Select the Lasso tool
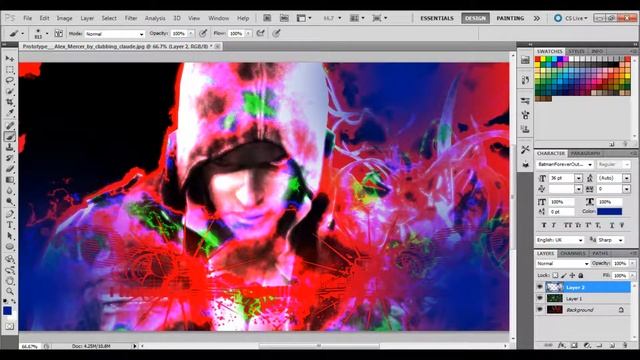The height and width of the screenshot is (360, 640). point(10,80)
